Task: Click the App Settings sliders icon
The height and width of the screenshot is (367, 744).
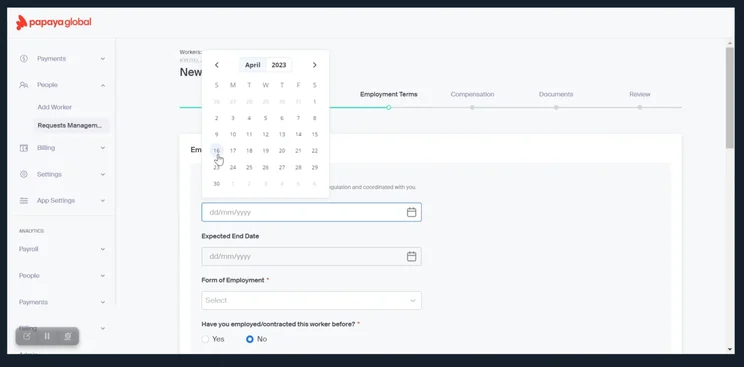Action: point(24,201)
